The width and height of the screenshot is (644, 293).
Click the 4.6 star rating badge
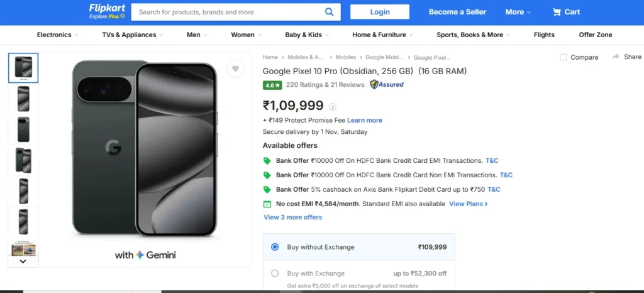[272, 85]
